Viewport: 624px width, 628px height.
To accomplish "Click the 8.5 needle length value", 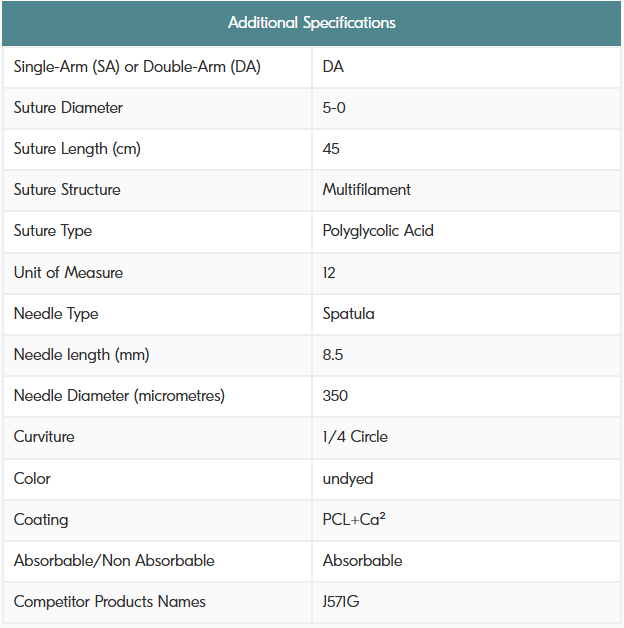I will point(333,355).
